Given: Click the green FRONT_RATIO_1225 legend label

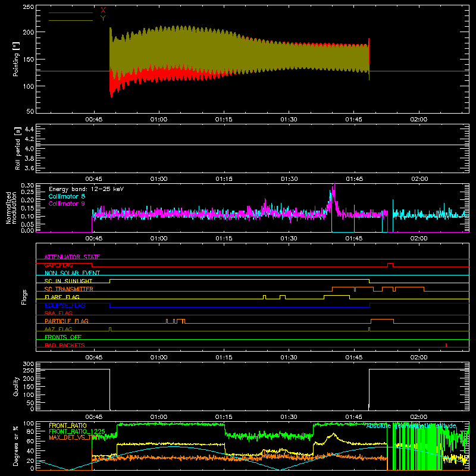Looking at the screenshot, I should point(77,431).
